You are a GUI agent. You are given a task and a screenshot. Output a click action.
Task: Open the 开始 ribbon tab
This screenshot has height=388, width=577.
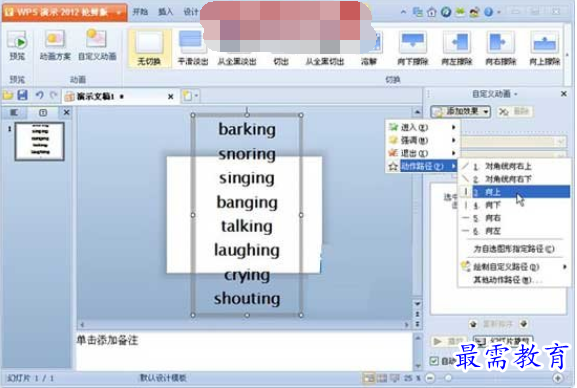(140, 12)
